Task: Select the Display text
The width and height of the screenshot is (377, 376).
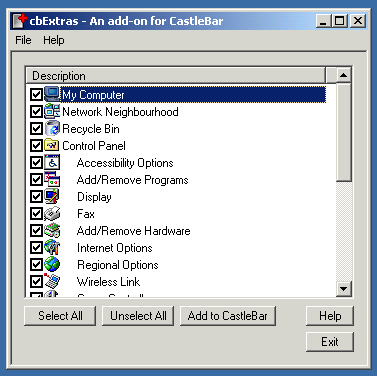Action: tap(94, 197)
